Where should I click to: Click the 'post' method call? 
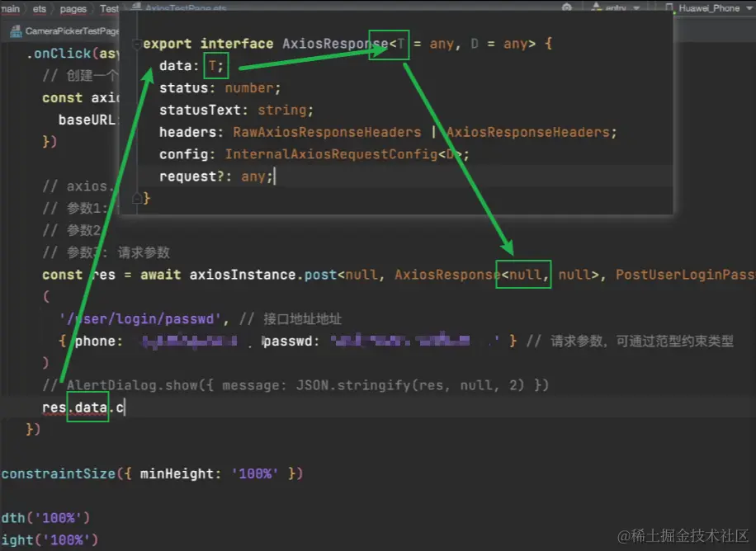pos(320,275)
